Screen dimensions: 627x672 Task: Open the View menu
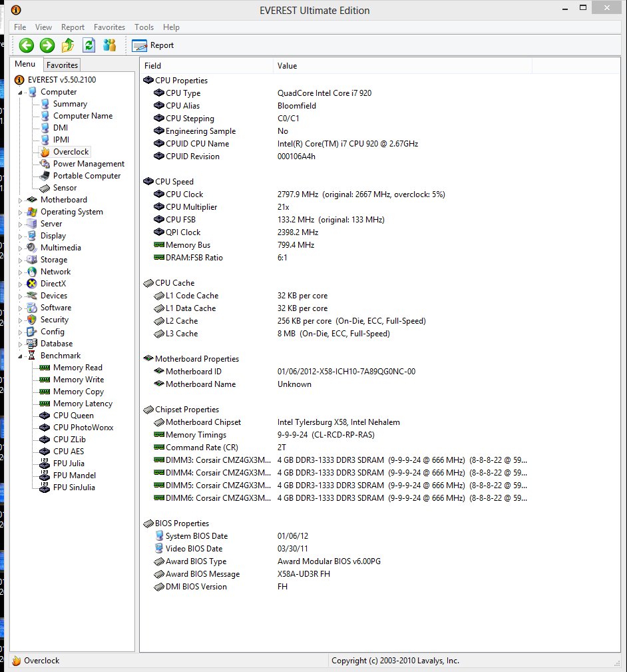(x=43, y=27)
